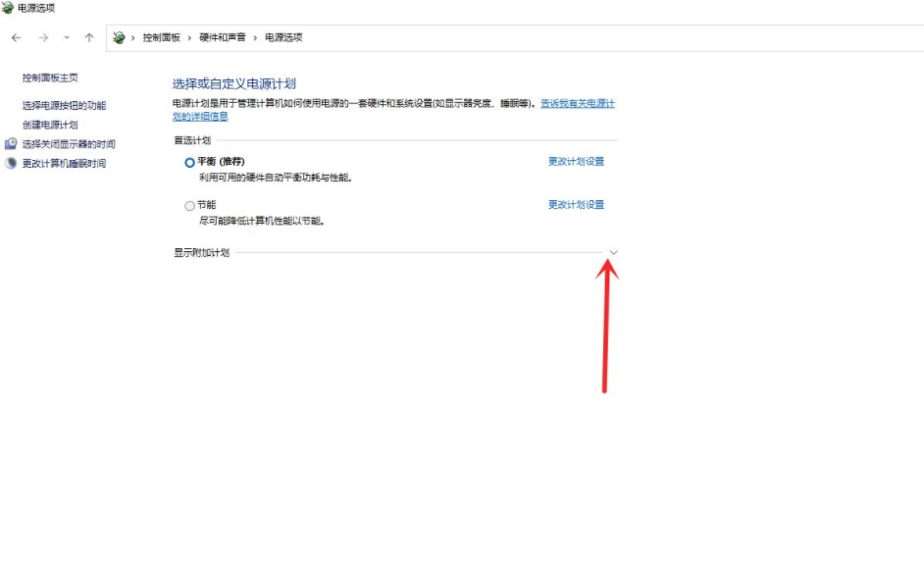924x567 pixels.
Task: Open the breadcrumb chevron after 硬件和声音
Action: (256, 37)
